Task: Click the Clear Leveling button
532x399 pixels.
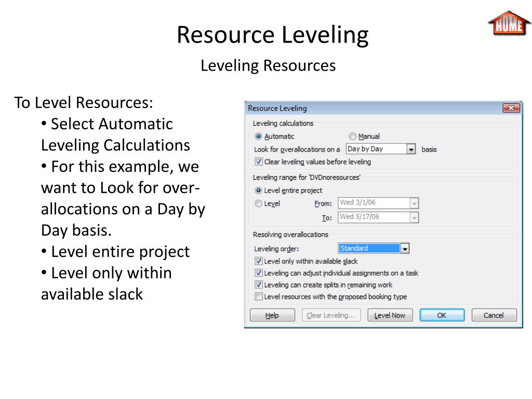Action: point(331,315)
